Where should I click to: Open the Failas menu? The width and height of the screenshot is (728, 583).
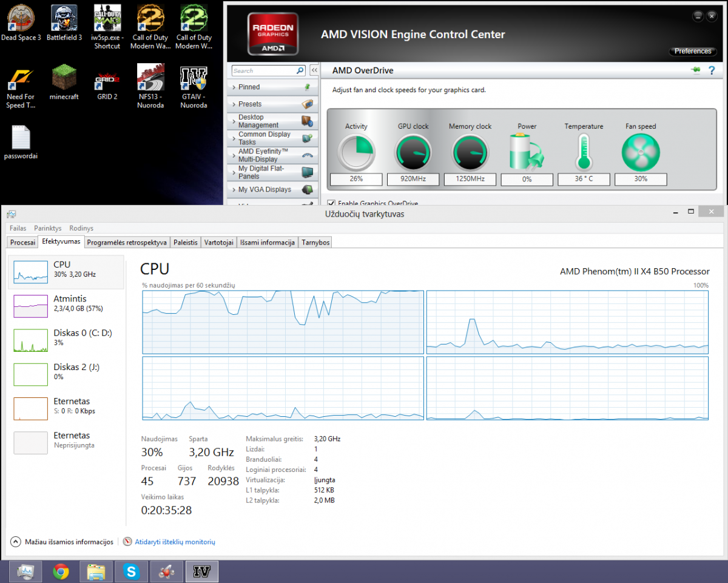[x=18, y=228]
